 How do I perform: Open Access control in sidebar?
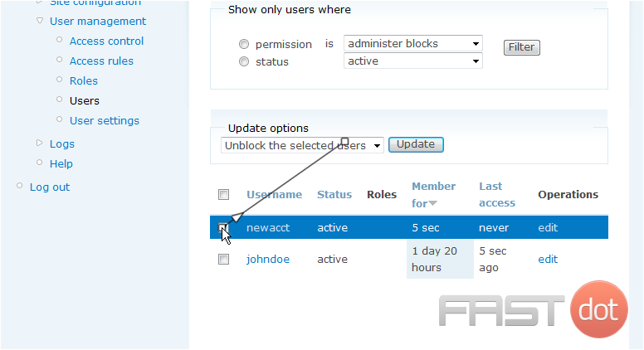click(x=106, y=41)
